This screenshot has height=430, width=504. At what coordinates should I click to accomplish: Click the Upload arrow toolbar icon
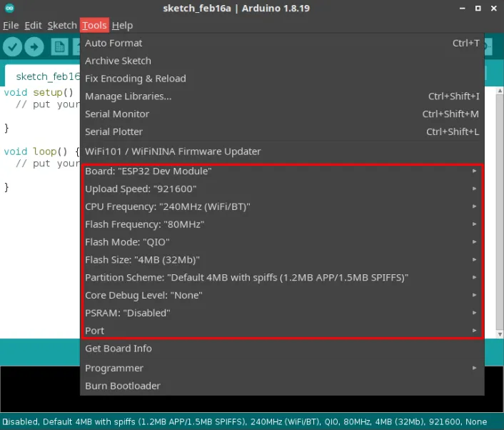(x=34, y=47)
